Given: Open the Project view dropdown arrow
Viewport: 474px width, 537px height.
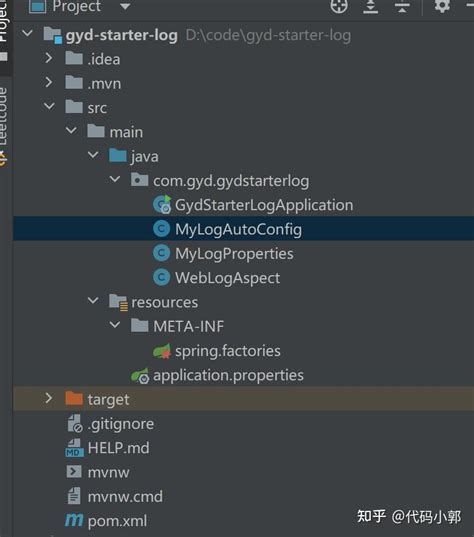Looking at the screenshot, I should click(x=125, y=6).
